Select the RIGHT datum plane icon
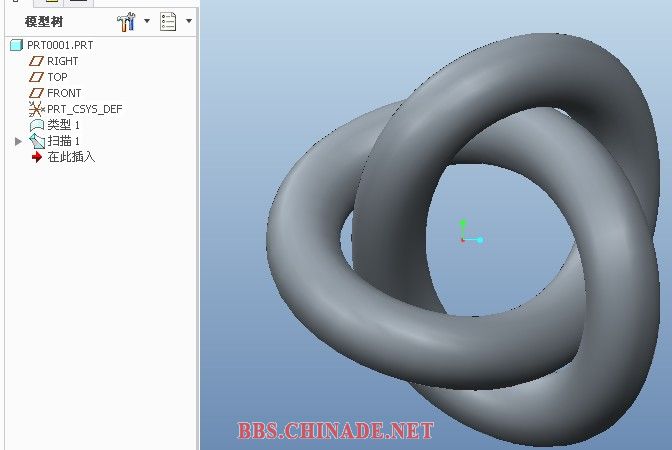 [37, 61]
